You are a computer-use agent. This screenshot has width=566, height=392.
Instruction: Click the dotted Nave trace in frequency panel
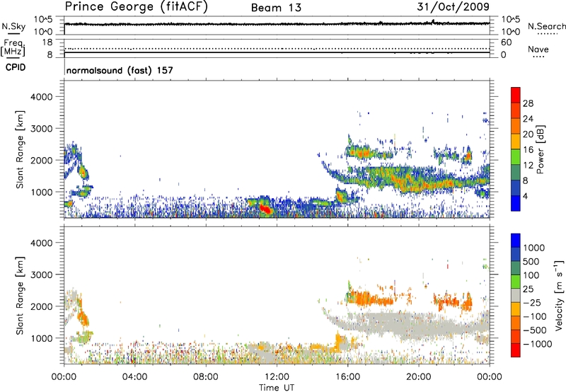click(x=277, y=48)
